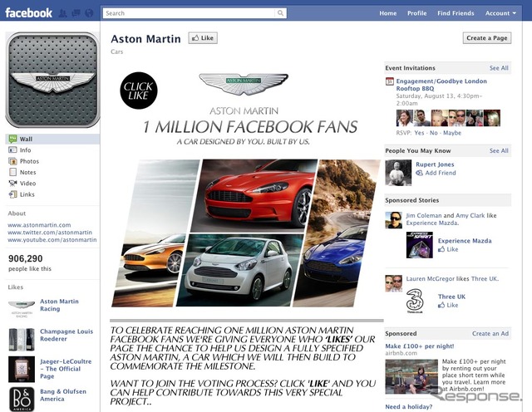Click Champagne Louis Roederer thumbnail
The height and width of the screenshot is (412, 532).
point(22,340)
